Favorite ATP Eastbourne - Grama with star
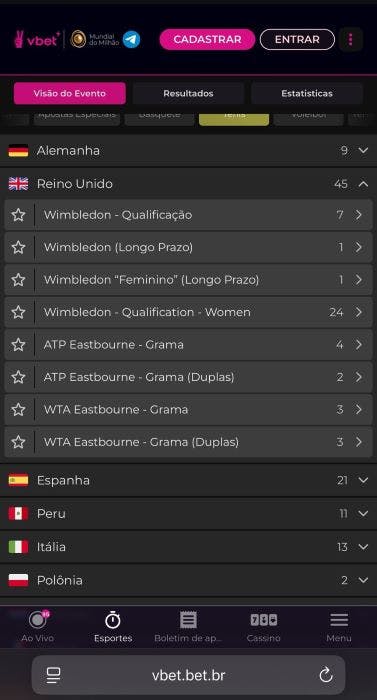 (x=18, y=345)
